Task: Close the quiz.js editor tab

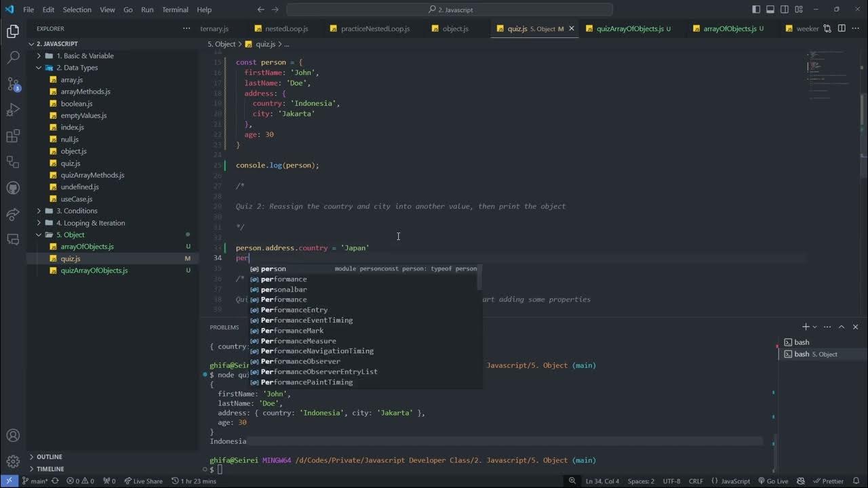Action: click(x=571, y=28)
